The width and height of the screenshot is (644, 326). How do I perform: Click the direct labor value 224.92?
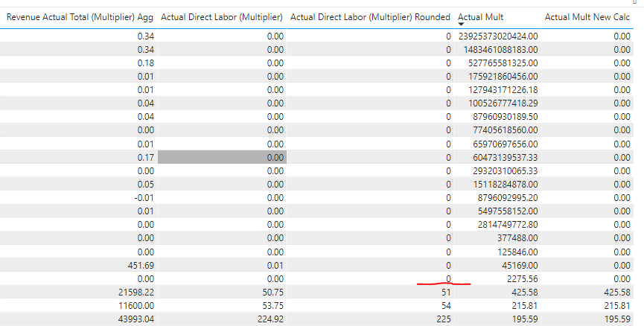270,319
